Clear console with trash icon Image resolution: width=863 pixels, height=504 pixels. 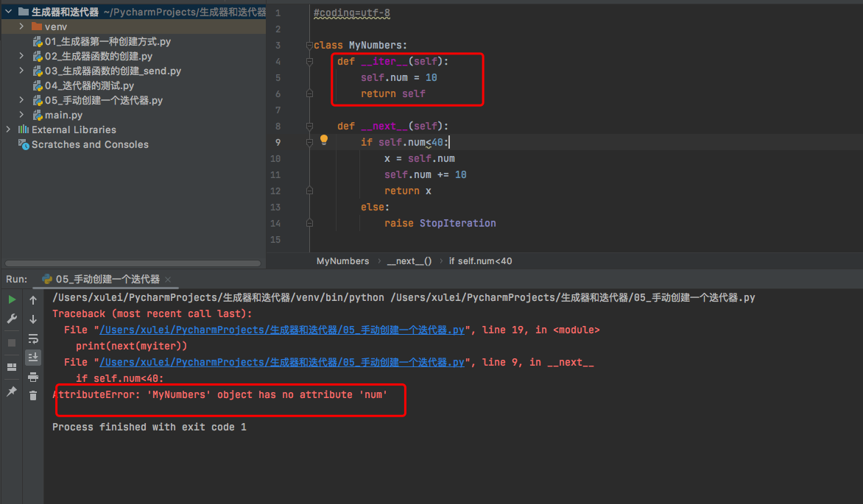coord(33,396)
